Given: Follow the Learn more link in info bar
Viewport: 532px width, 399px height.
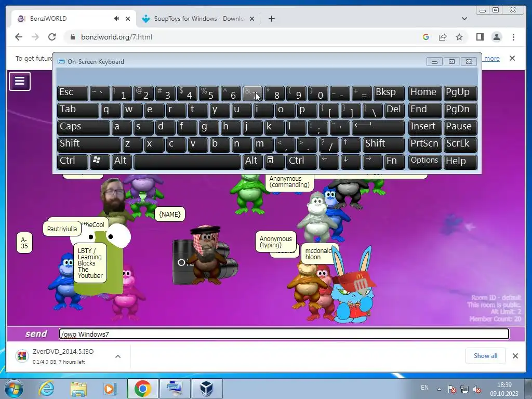Looking at the screenshot, I should tap(491, 58).
